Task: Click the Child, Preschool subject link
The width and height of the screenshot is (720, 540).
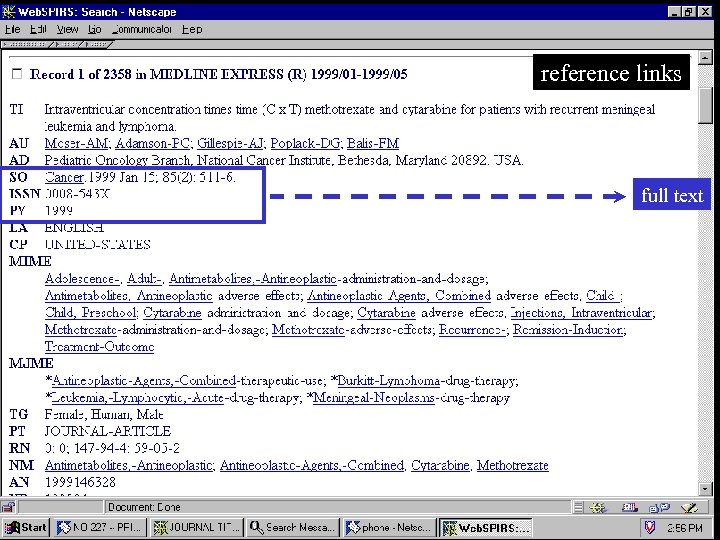Action: tap(90, 313)
